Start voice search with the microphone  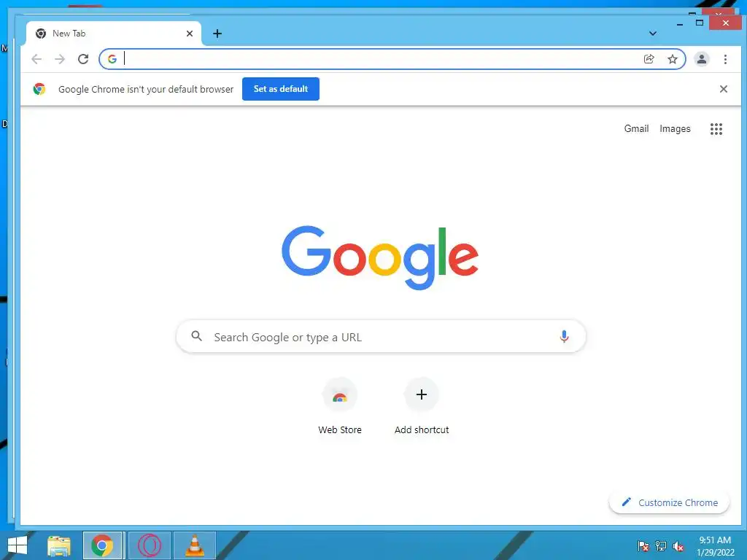(564, 337)
